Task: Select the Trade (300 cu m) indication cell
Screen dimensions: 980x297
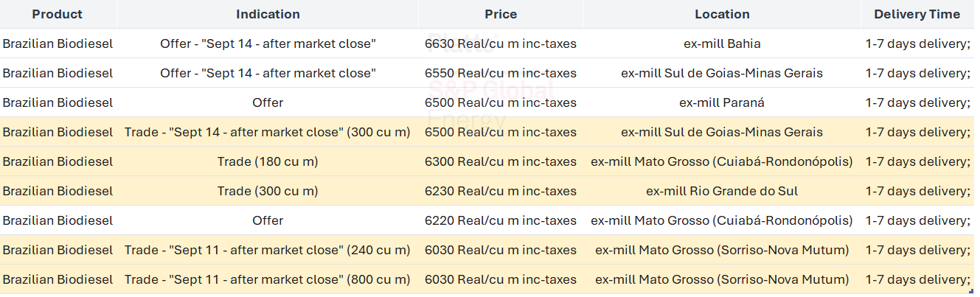Action: point(268,191)
